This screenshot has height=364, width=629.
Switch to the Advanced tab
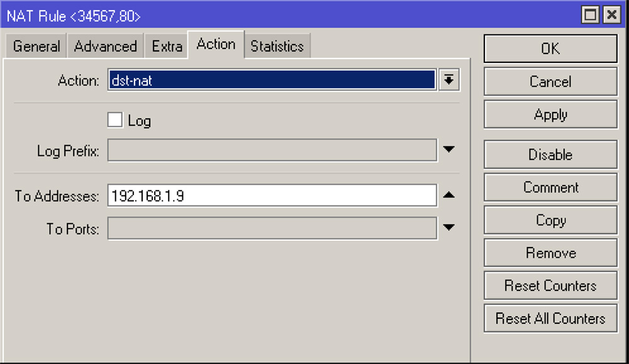point(105,47)
